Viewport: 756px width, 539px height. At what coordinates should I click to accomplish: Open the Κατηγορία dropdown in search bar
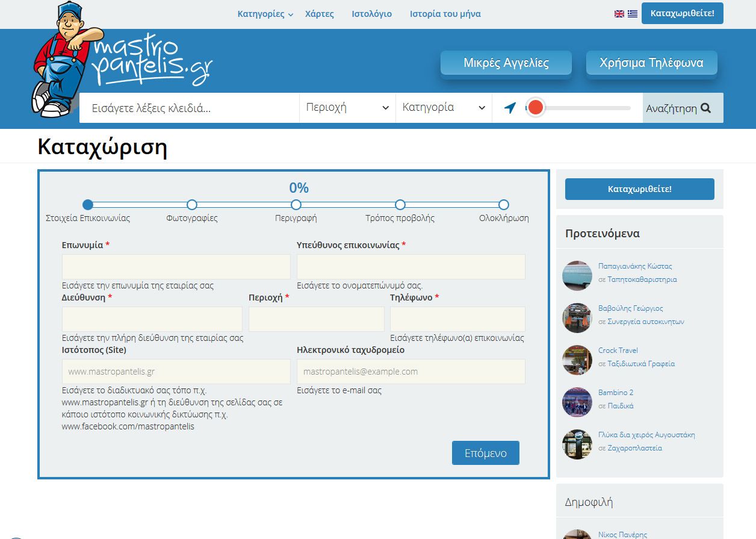pos(444,108)
